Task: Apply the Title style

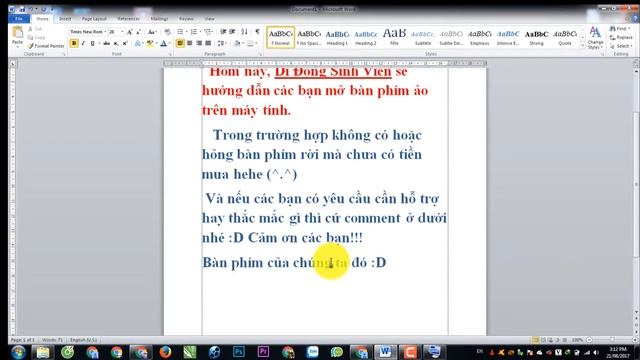Action: [x=394, y=37]
